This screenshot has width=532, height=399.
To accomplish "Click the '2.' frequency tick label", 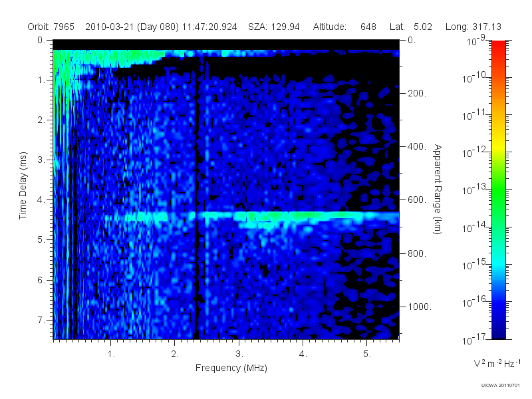I will point(175,354).
